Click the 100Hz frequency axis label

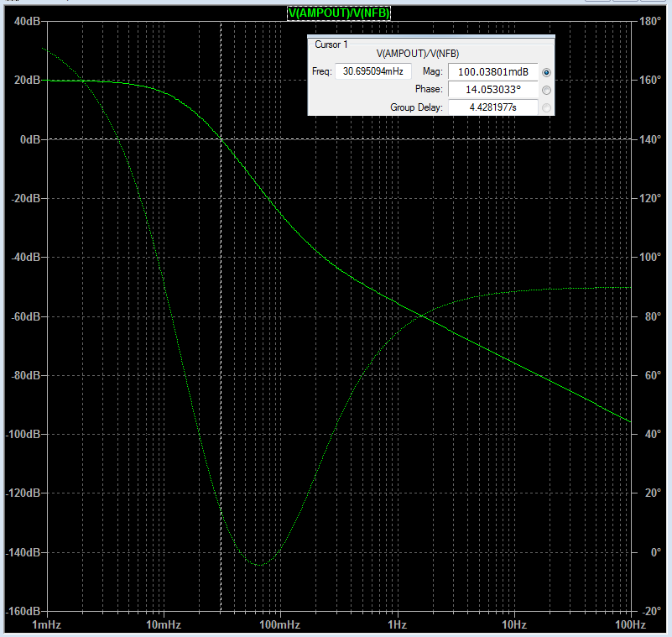(x=630, y=624)
